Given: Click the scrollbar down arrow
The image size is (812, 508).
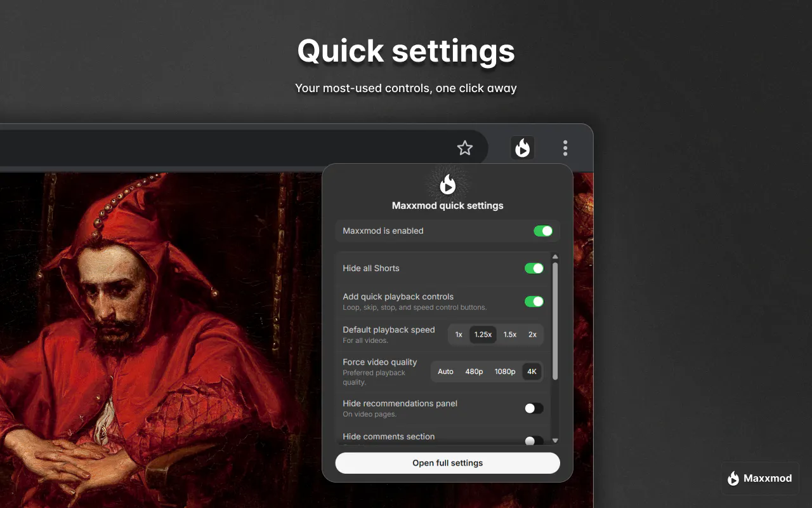Looking at the screenshot, I should (556, 440).
